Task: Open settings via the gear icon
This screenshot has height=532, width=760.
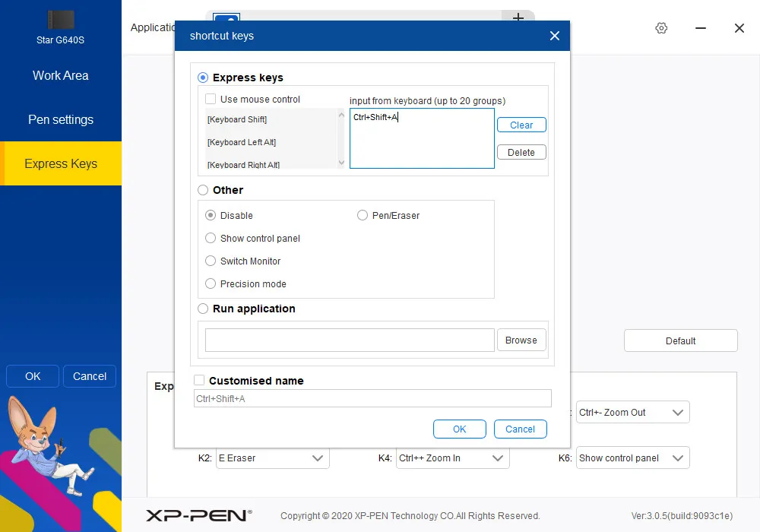Action: (x=661, y=28)
